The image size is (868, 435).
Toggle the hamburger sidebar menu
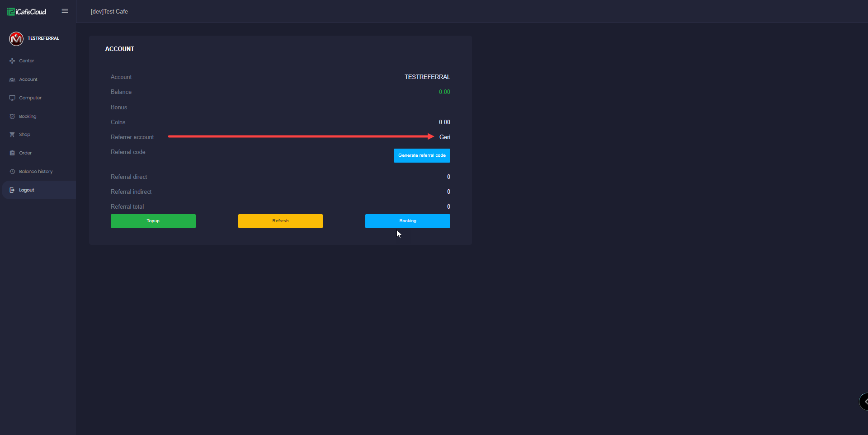point(65,11)
